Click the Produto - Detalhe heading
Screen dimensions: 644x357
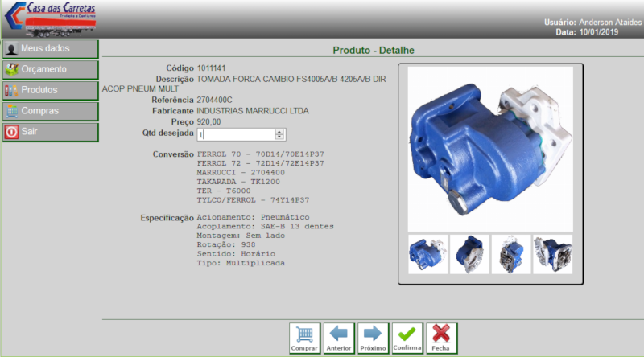click(374, 51)
